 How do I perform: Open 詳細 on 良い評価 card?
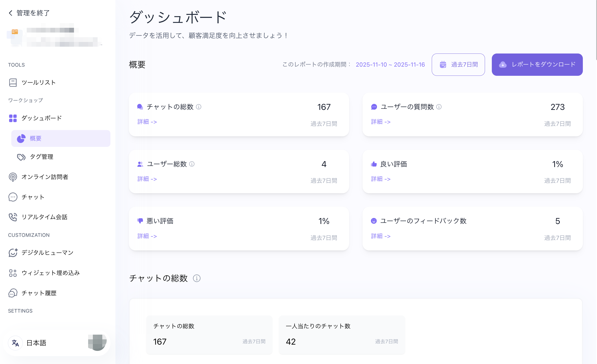coord(381,179)
